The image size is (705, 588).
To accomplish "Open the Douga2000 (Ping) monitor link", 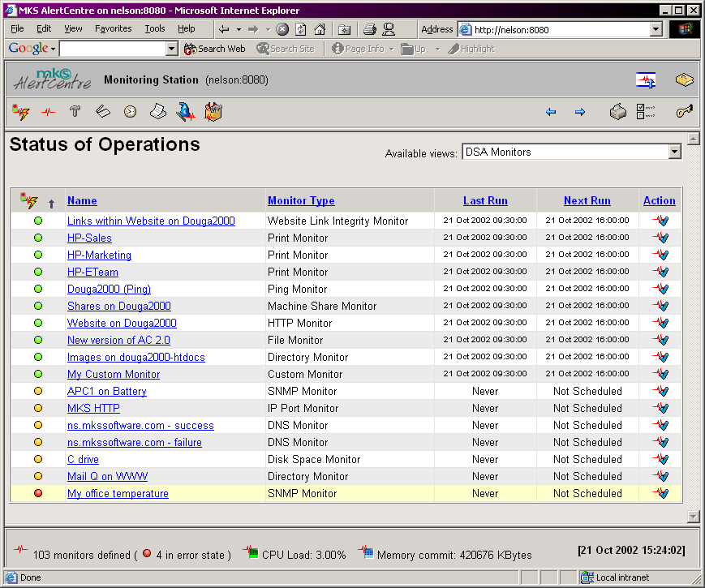I will tap(109, 289).
